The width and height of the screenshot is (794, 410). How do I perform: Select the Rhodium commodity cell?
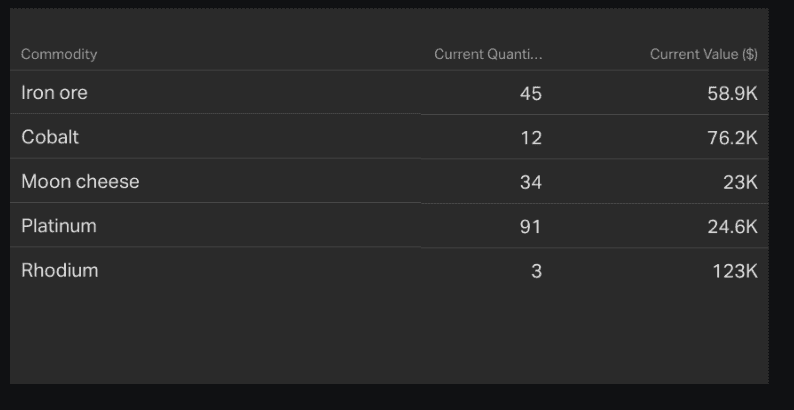[x=60, y=270]
